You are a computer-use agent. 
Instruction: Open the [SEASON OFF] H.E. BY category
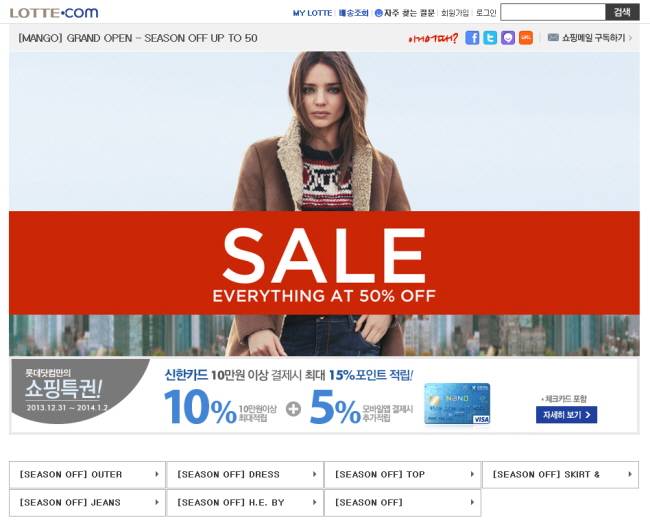tap(245, 503)
